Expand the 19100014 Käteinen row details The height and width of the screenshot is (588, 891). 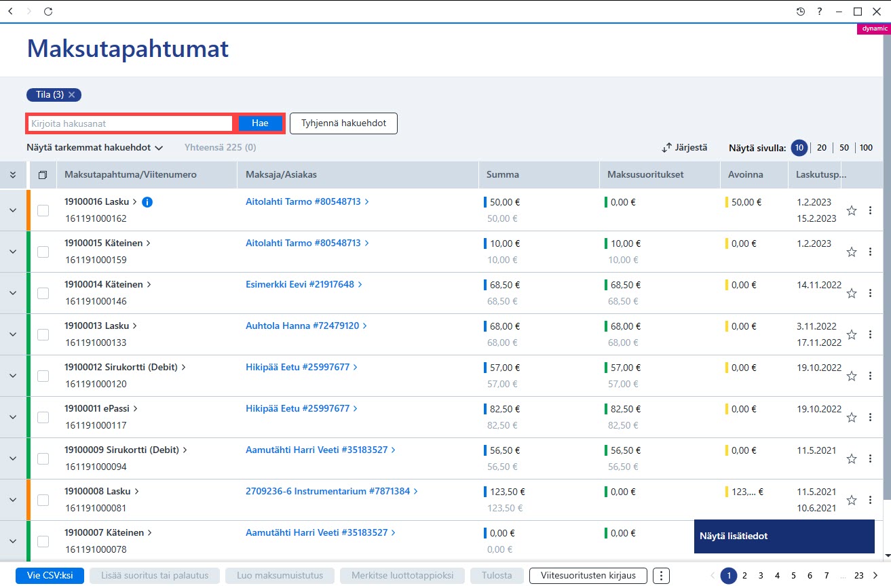coord(12,293)
